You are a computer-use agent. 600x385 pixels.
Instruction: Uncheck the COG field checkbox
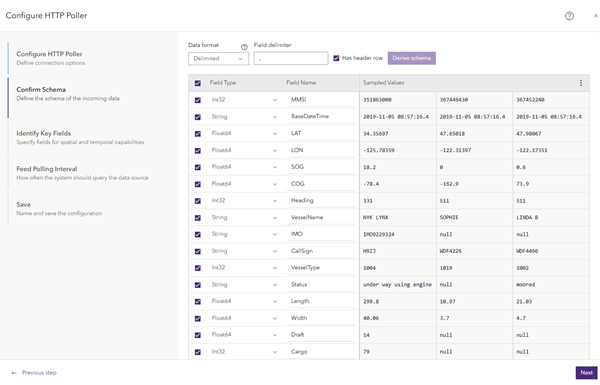click(197, 184)
